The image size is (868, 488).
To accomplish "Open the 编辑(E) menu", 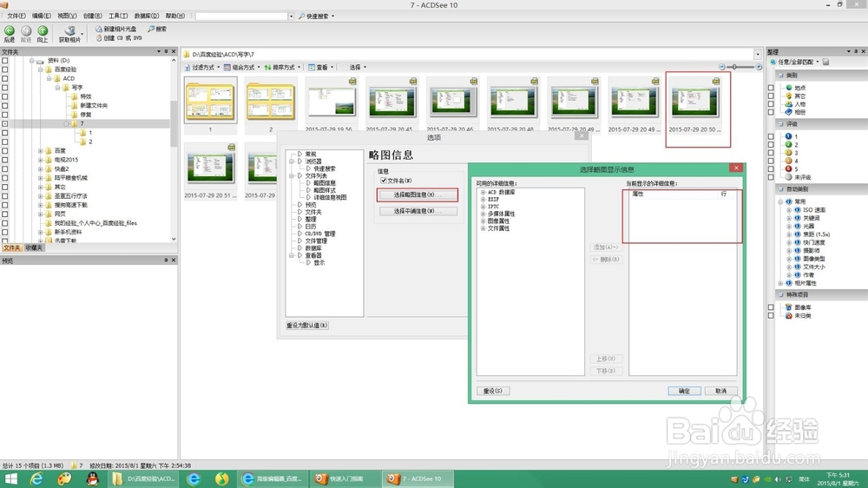I will pos(42,16).
